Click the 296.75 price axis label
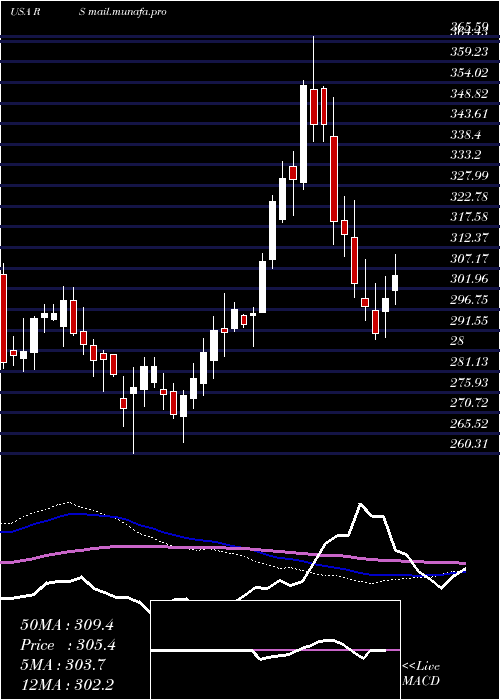The height and width of the screenshot is (700, 500). pos(469,300)
